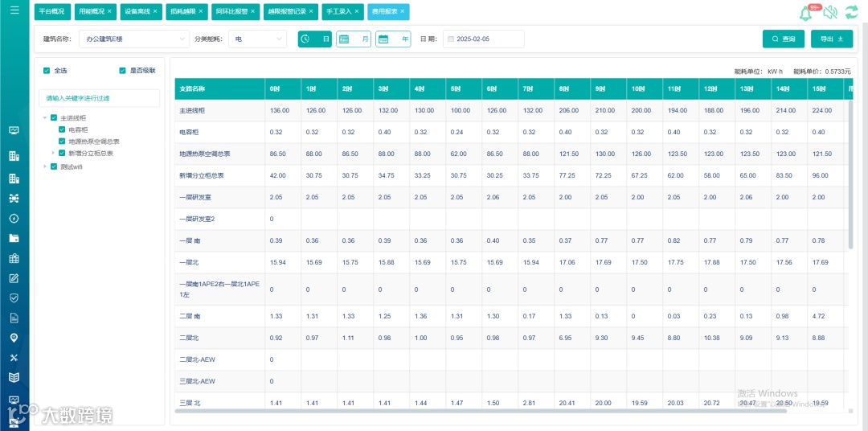Close the 损耗越限 tab with its X
Image resolution: width=868 pixels, height=431 pixels.
200,11
